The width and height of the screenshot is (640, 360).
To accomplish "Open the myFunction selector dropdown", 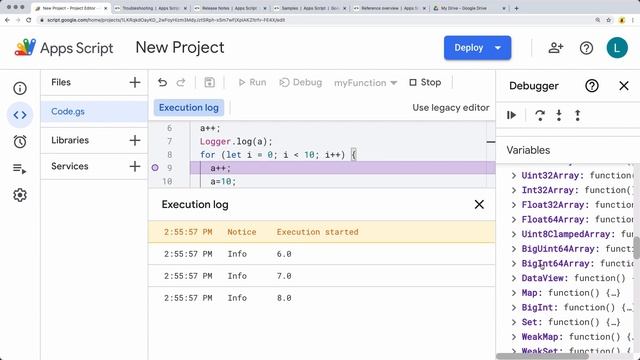I will tap(366, 83).
